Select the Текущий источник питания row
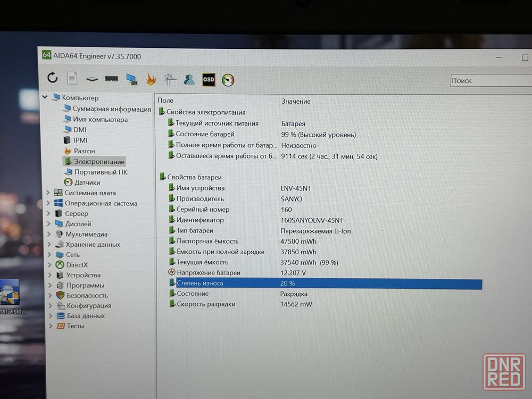 coord(237,123)
